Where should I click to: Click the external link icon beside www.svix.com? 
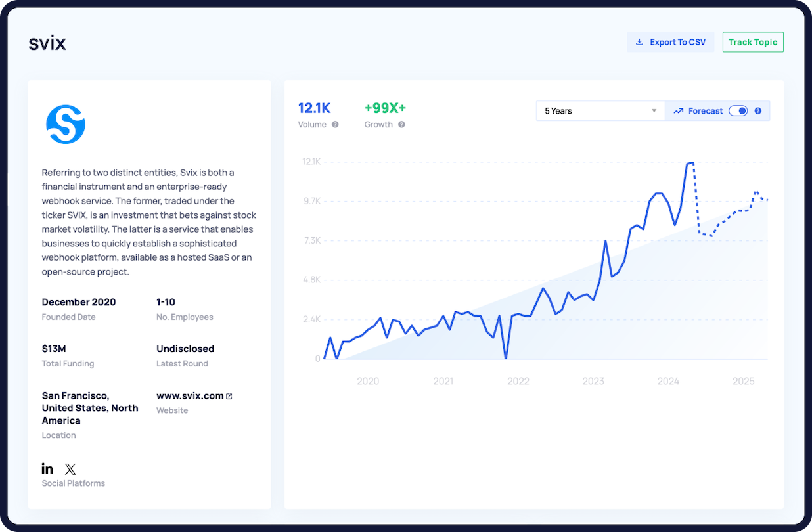click(229, 396)
